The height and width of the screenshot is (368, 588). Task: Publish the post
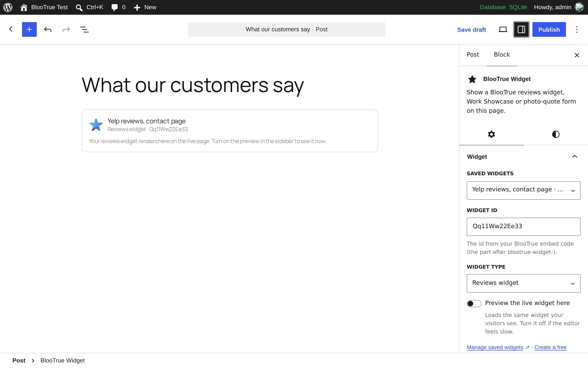[x=549, y=29]
